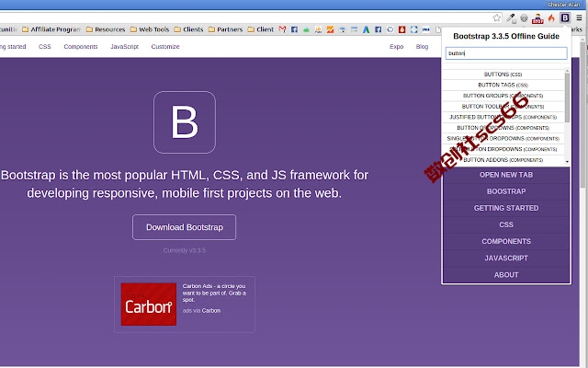Click the flame extension icon

tap(551, 17)
